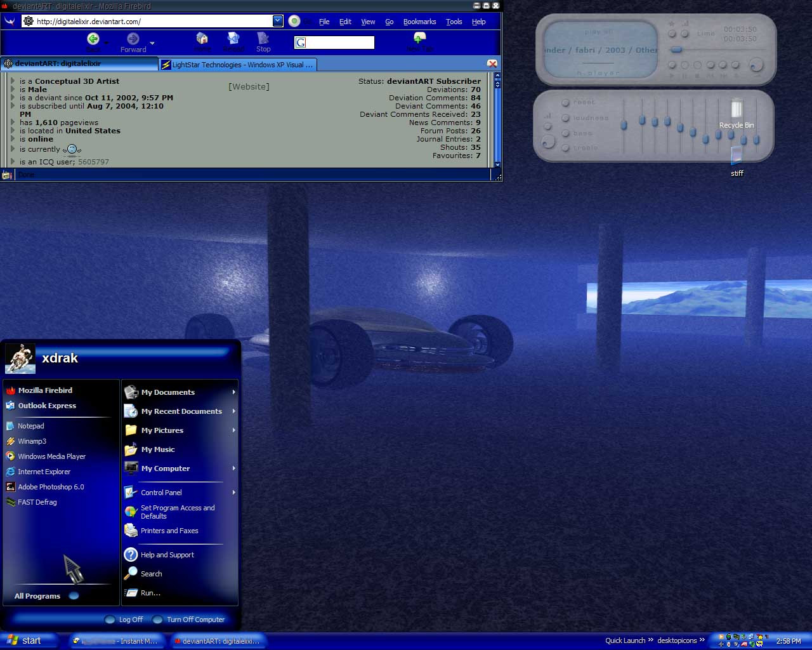Toggle bass on the equalizer
Image resolution: width=812 pixels, height=650 pixels.
pos(565,133)
